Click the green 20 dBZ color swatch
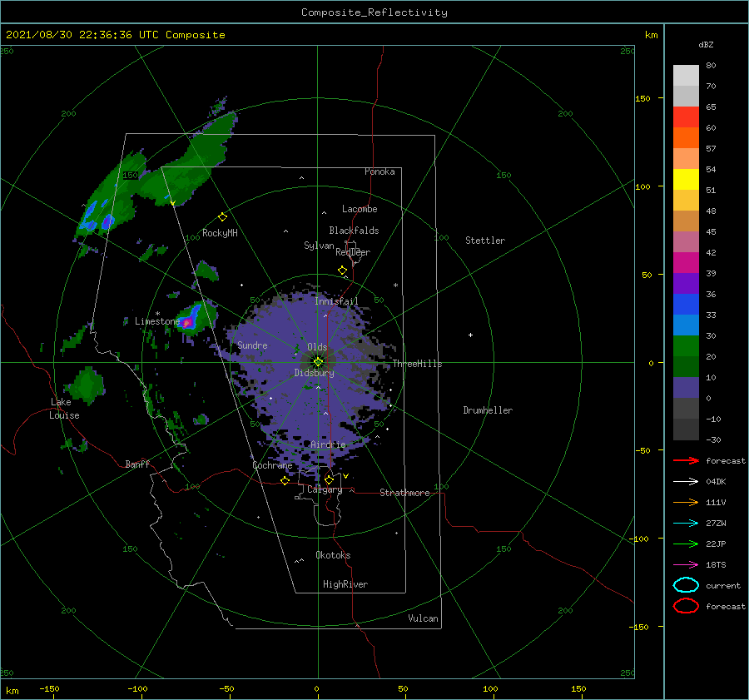The image size is (749, 700). pyautogui.click(x=686, y=346)
